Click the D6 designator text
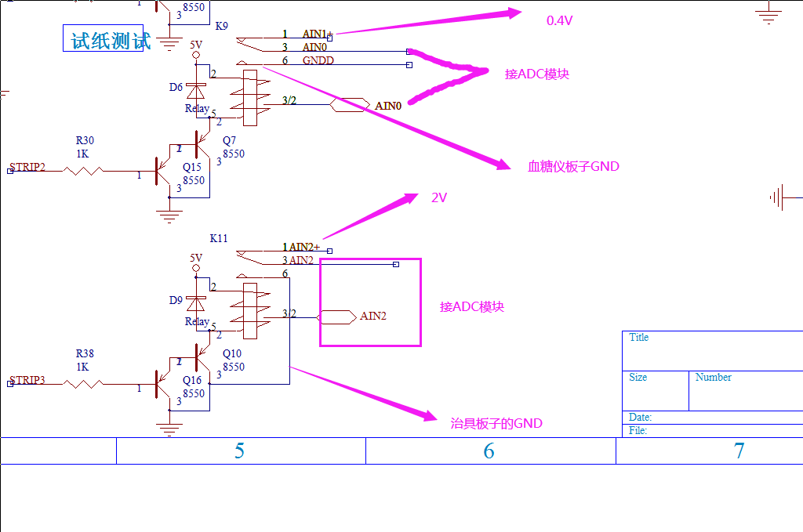 (x=176, y=88)
